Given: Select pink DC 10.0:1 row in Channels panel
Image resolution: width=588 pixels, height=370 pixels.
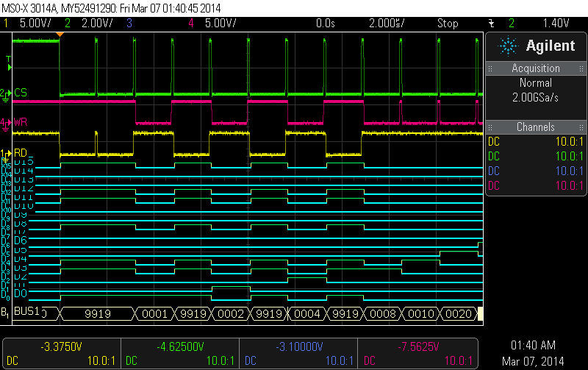Looking at the screenshot, I should [x=536, y=185].
